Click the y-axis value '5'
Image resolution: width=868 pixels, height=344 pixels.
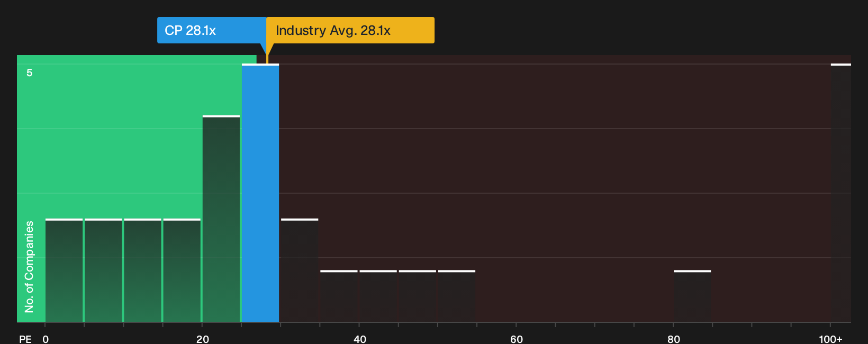coord(30,73)
